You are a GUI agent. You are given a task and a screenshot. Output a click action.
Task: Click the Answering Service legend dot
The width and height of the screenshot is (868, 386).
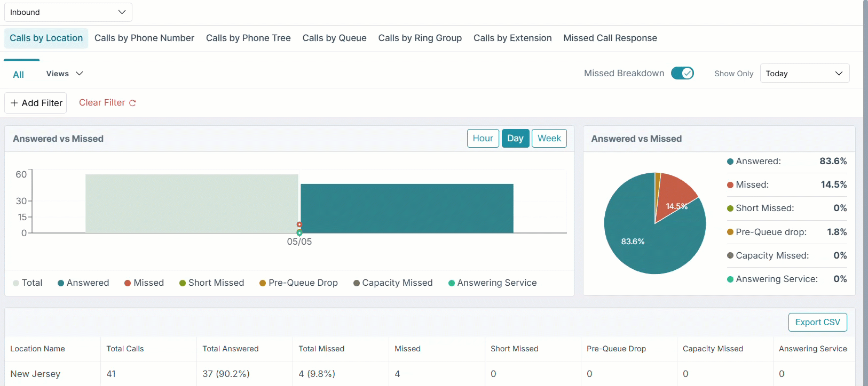452,283
